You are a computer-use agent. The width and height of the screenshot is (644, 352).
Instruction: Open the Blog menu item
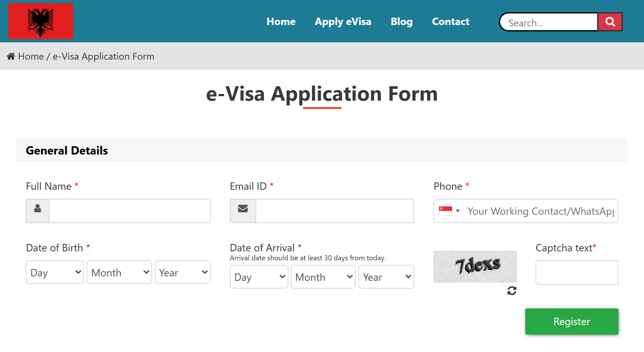[x=401, y=21]
